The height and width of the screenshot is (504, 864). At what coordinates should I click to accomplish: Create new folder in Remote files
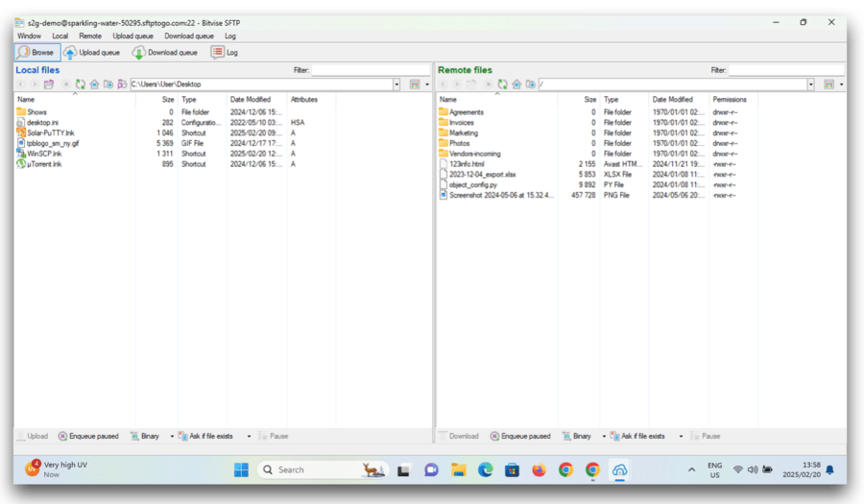coord(531,84)
